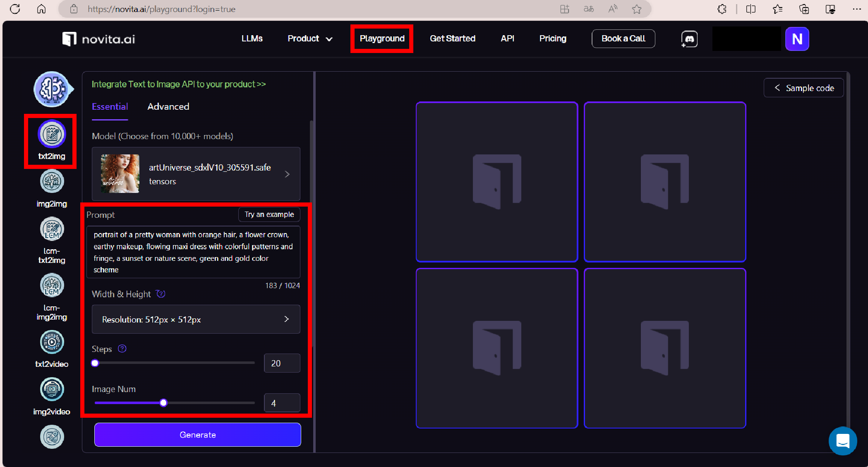Open the support chat bubble
Viewport: 868px width, 467px height.
coord(842,441)
